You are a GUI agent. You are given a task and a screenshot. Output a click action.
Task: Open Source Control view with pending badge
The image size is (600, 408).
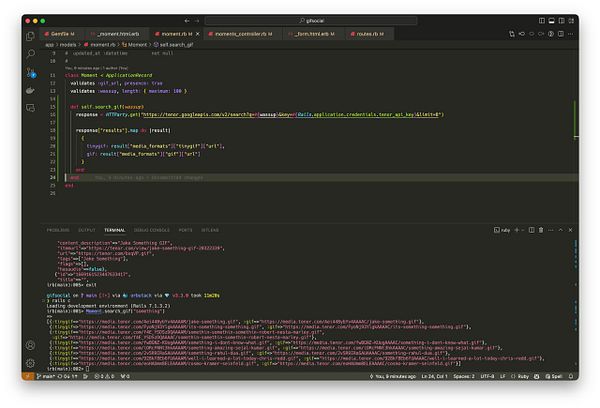(31, 72)
